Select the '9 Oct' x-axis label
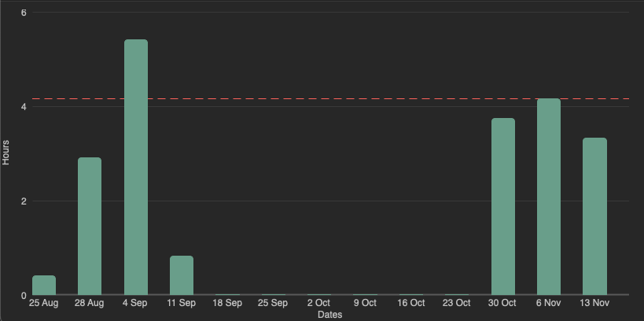Viewport: 644px width, 321px height. point(365,303)
